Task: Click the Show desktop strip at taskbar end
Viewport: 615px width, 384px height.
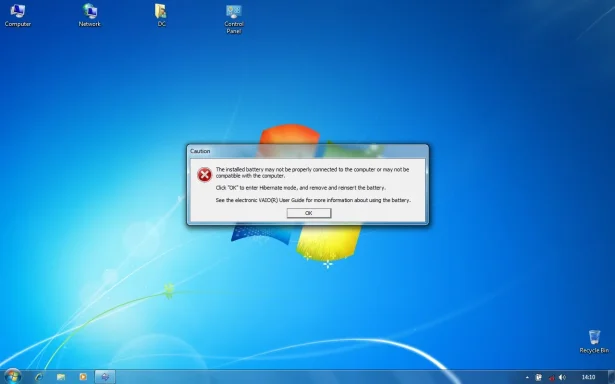Action: (x=612, y=377)
